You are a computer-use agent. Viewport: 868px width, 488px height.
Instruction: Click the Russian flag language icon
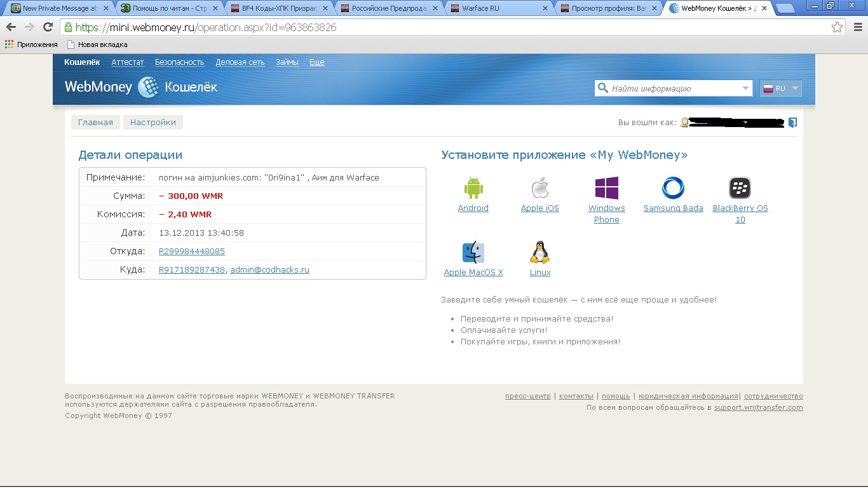click(x=768, y=88)
